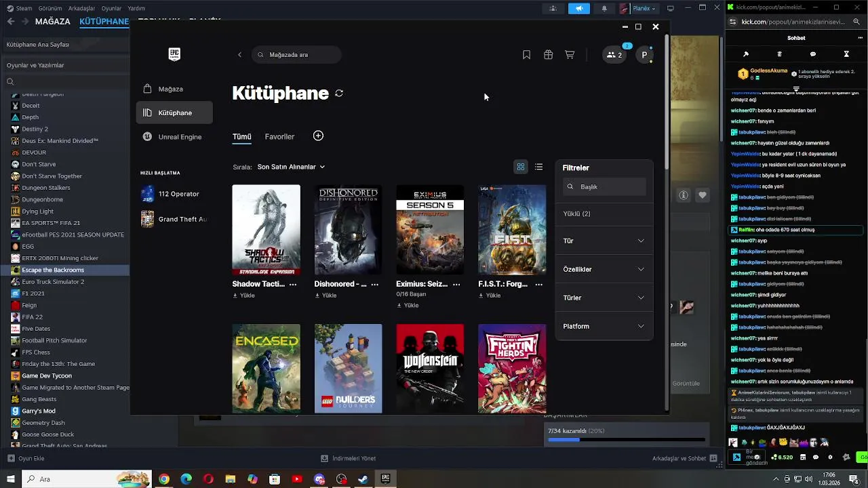
Task: Click the Steam achievements progress bar
Action: click(626, 440)
